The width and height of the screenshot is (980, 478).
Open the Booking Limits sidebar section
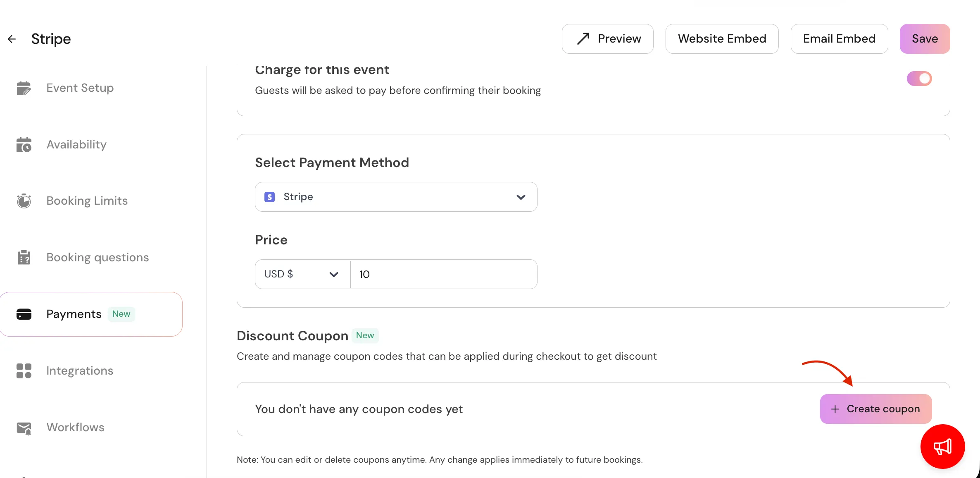click(x=87, y=201)
